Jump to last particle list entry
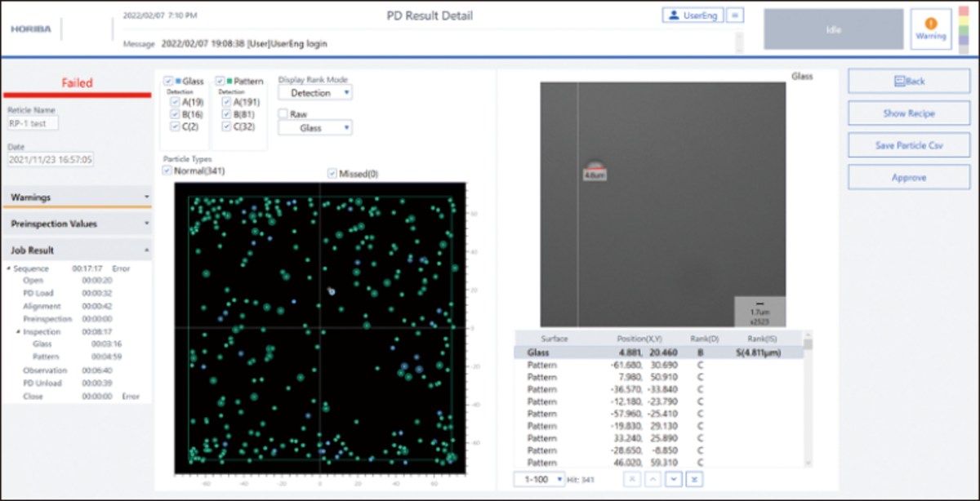This screenshot has width=980, height=501. [694, 479]
